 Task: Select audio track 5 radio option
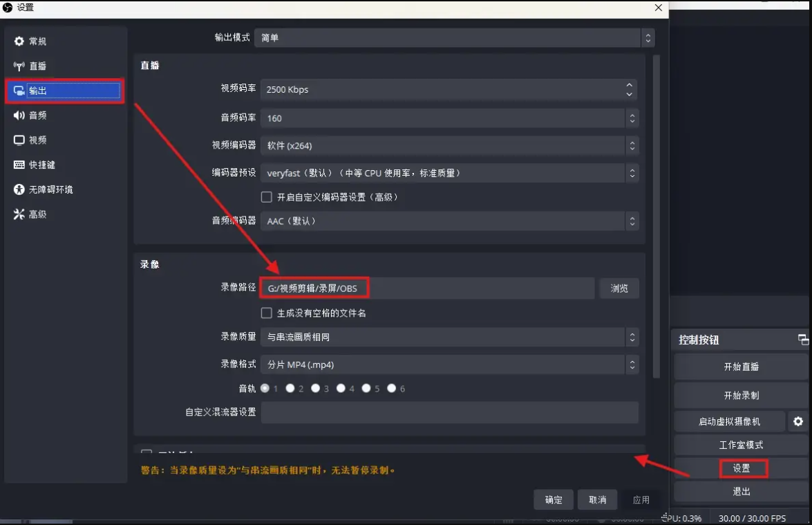coord(366,388)
